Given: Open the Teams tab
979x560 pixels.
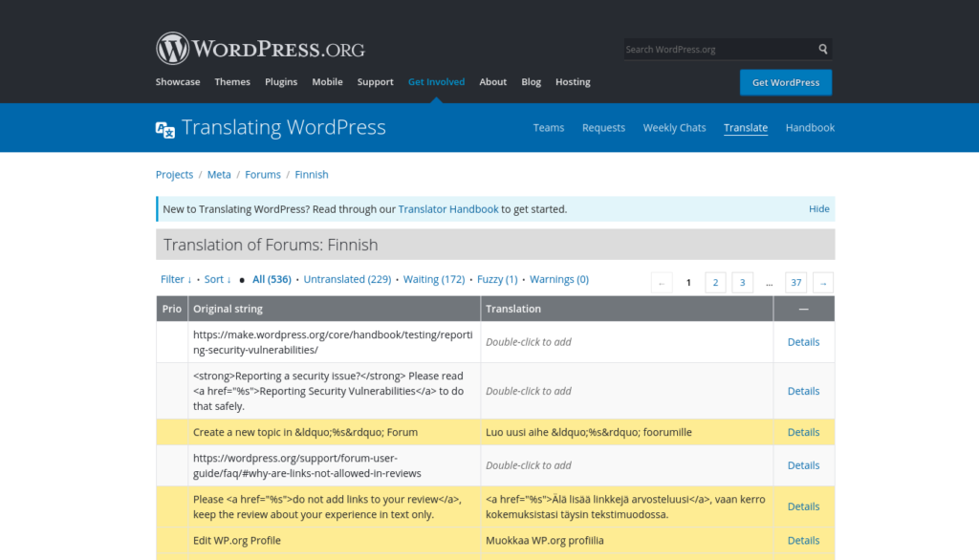Looking at the screenshot, I should coord(549,127).
